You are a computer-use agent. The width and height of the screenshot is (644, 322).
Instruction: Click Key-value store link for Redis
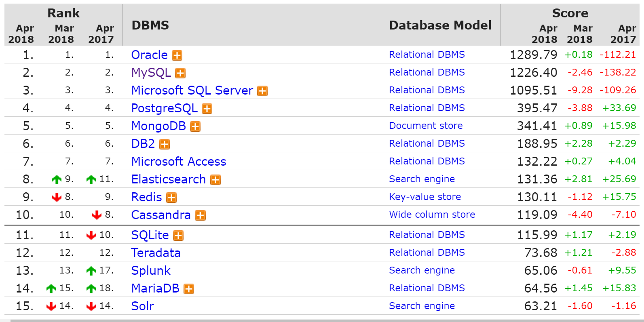[x=425, y=197]
